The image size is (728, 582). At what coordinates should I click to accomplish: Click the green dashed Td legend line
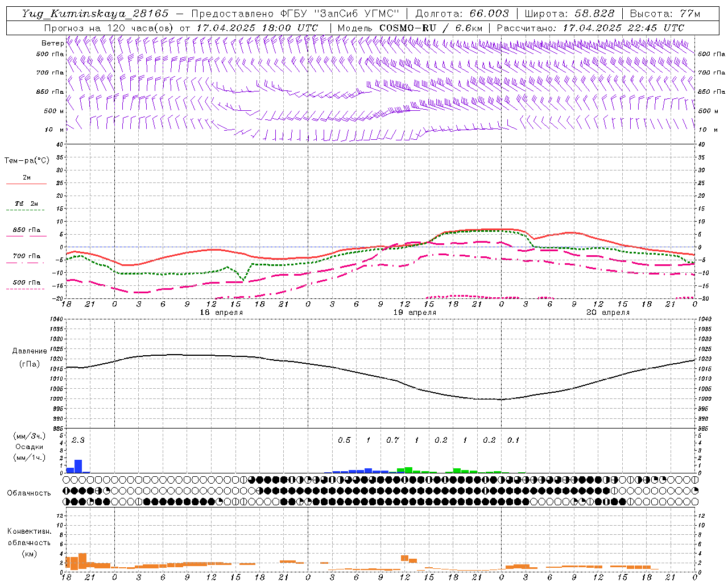click(x=25, y=210)
